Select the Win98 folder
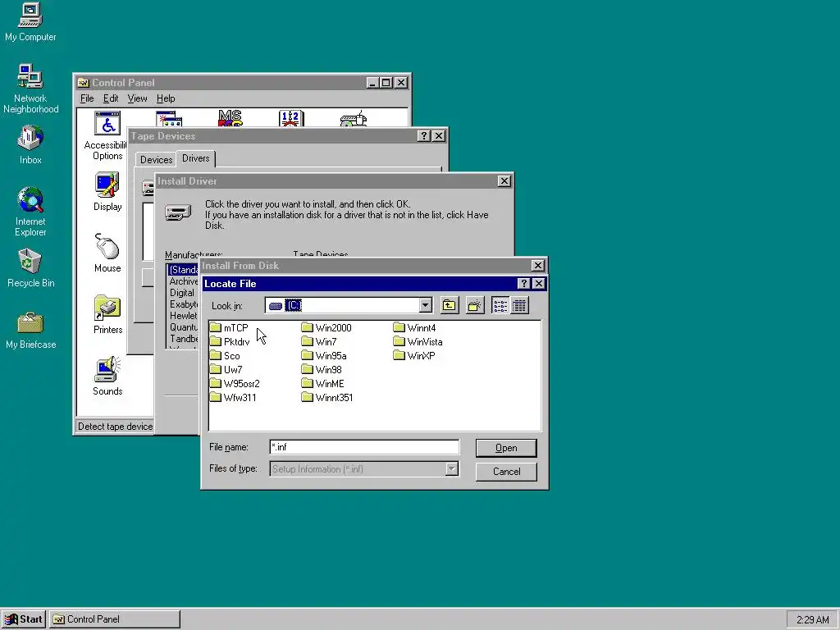The width and height of the screenshot is (840, 630). coord(322,370)
